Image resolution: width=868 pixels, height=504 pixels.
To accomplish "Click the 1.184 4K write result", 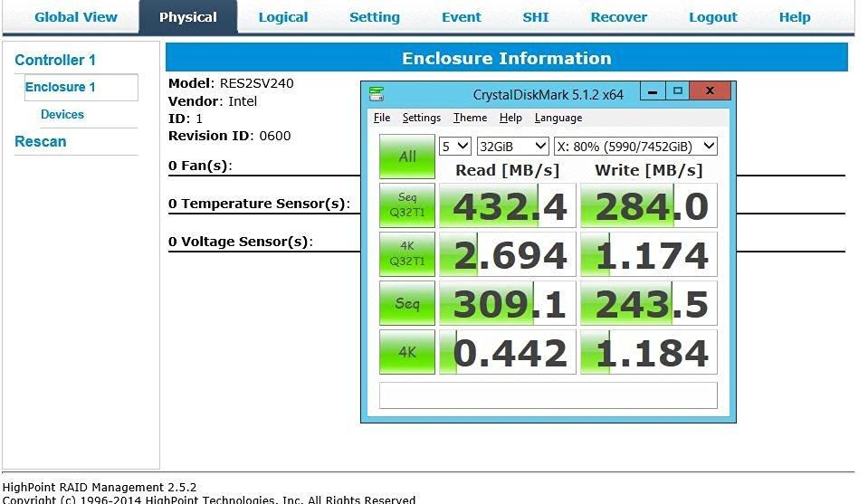I will 649,352.
